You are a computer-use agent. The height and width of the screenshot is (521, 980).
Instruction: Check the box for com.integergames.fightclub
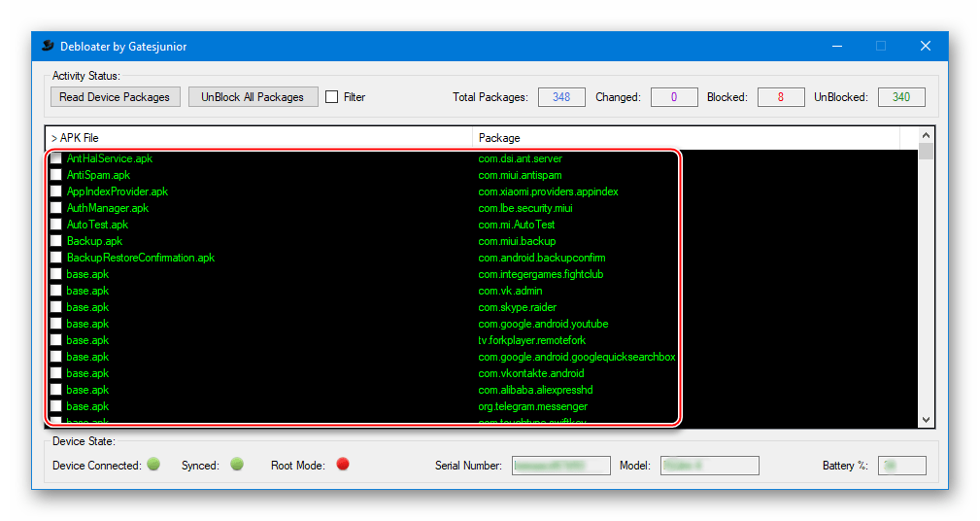(x=56, y=274)
